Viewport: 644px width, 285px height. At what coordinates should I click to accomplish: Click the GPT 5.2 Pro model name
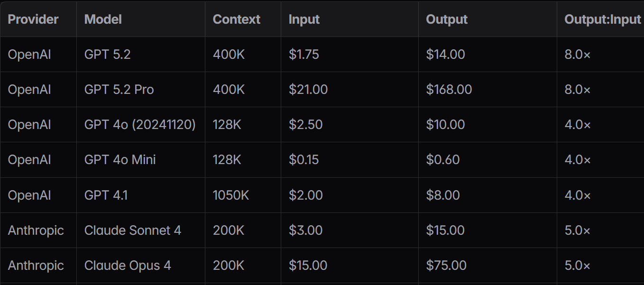click(x=119, y=90)
